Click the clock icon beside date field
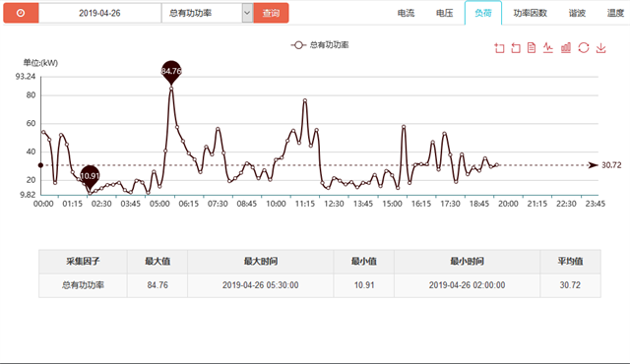Screen dimensions: 630x364 21,13
